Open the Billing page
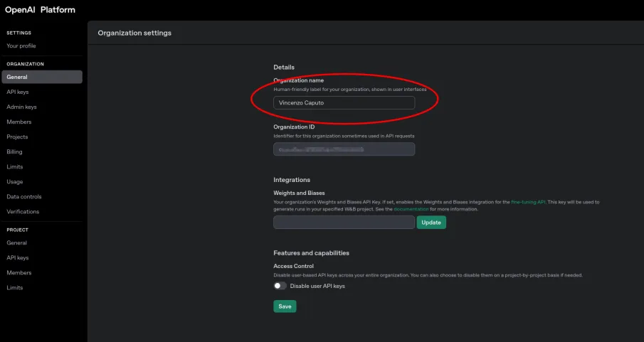Screen dimensions: 644x342 [x=14, y=152]
